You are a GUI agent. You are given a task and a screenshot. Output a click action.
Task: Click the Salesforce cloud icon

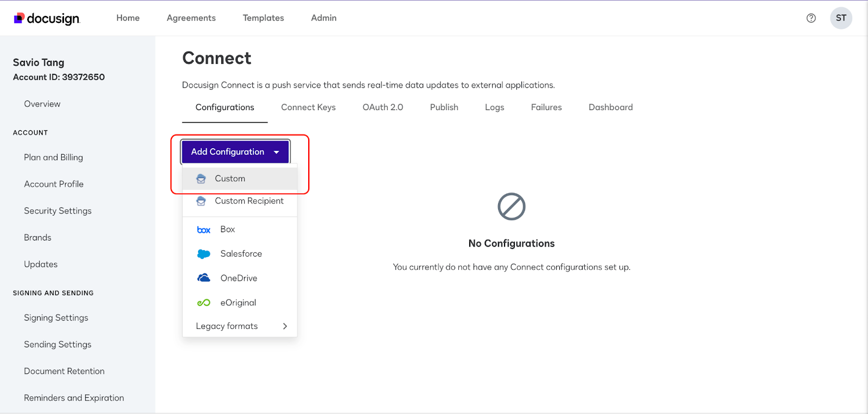pyautogui.click(x=203, y=254)
